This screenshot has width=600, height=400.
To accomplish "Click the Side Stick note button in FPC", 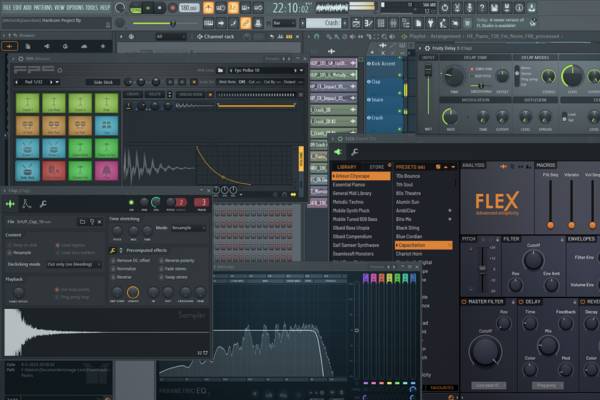I will (103, 82).
